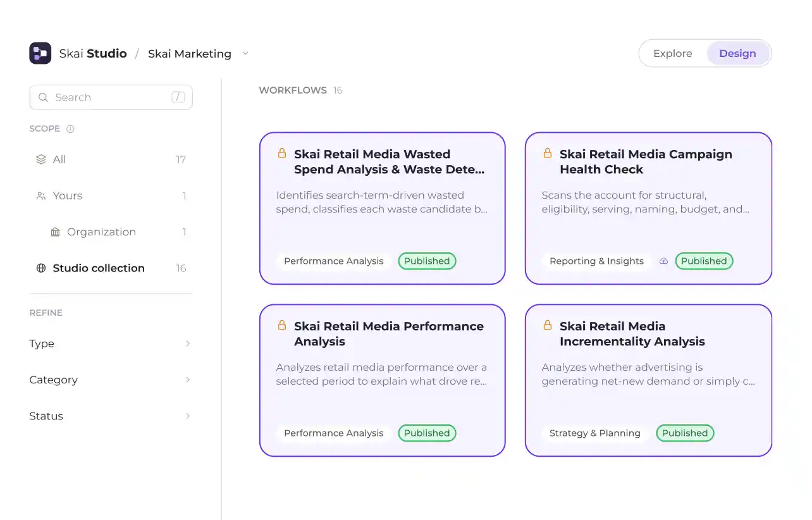Switch to Design mode
The height and width of the screenshot is (520, 812).
pyautogui.click(x=737, y=54)
